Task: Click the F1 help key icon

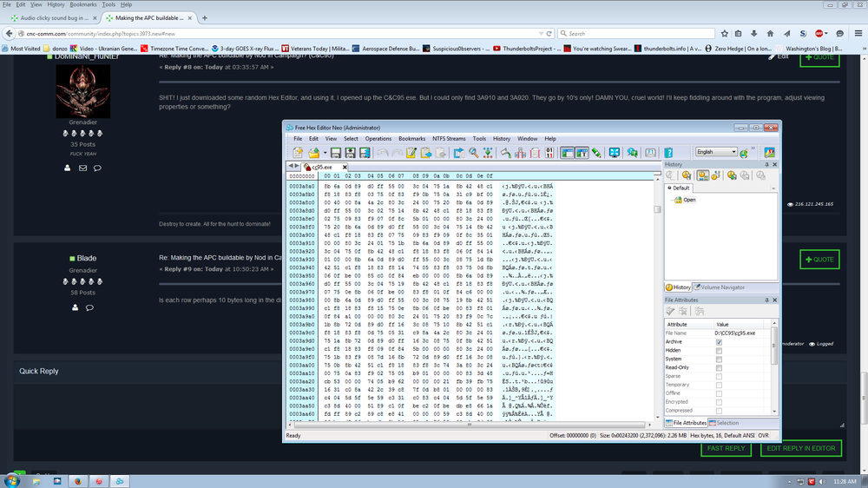Action: 650,153
